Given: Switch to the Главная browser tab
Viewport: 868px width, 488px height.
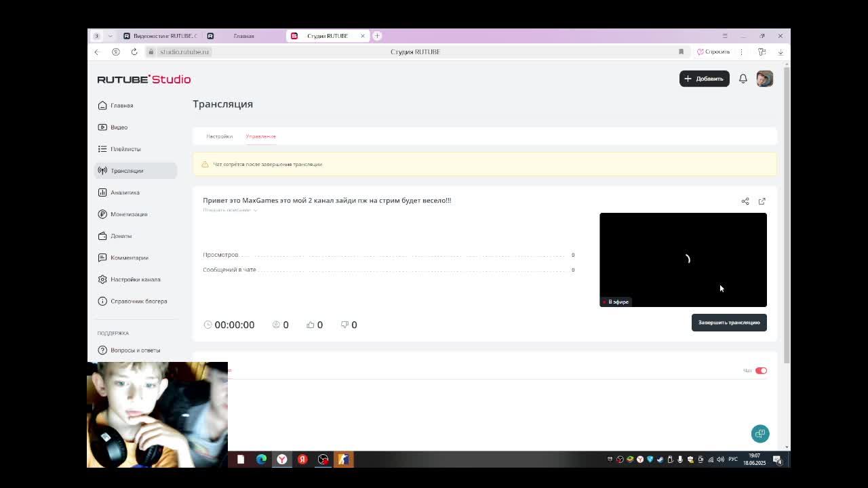Looking at the screenshot, I should pyautogui.click(x=244, y=36).
